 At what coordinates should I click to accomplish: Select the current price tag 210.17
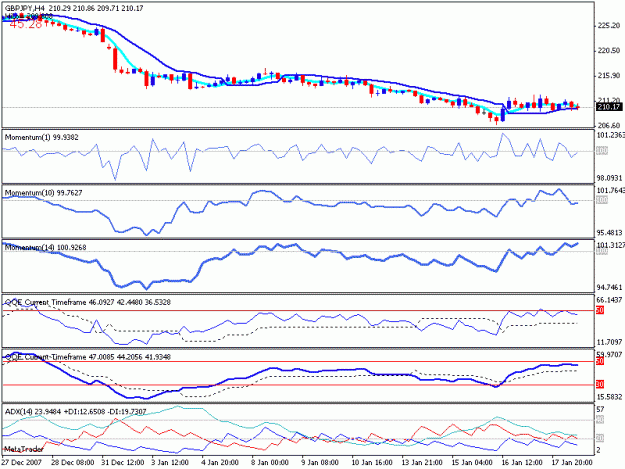[609, 107]
